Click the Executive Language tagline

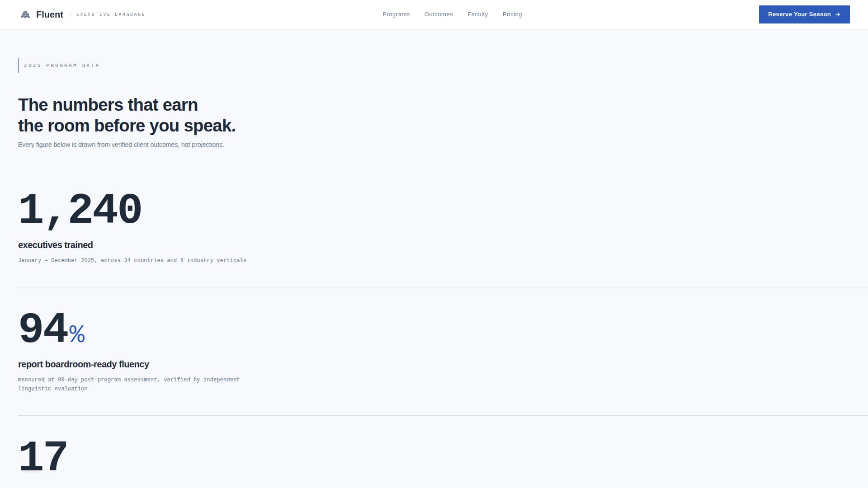[111, 14]
